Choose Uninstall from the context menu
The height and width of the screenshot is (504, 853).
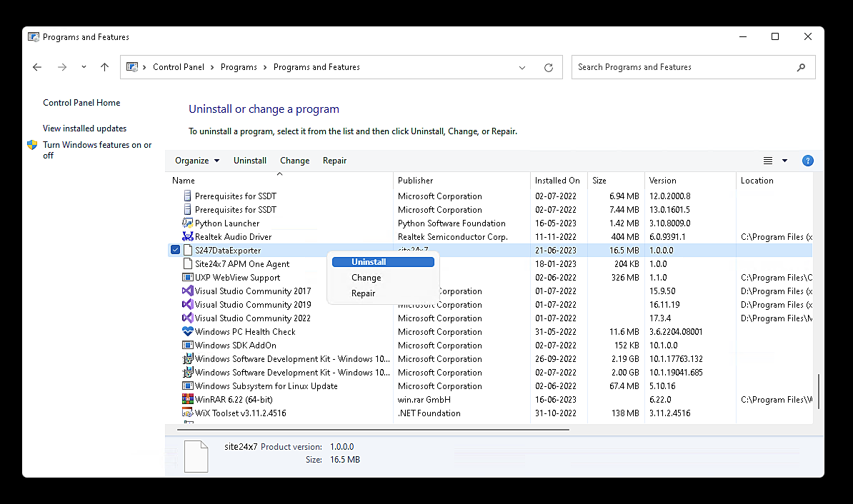point(383,261)
